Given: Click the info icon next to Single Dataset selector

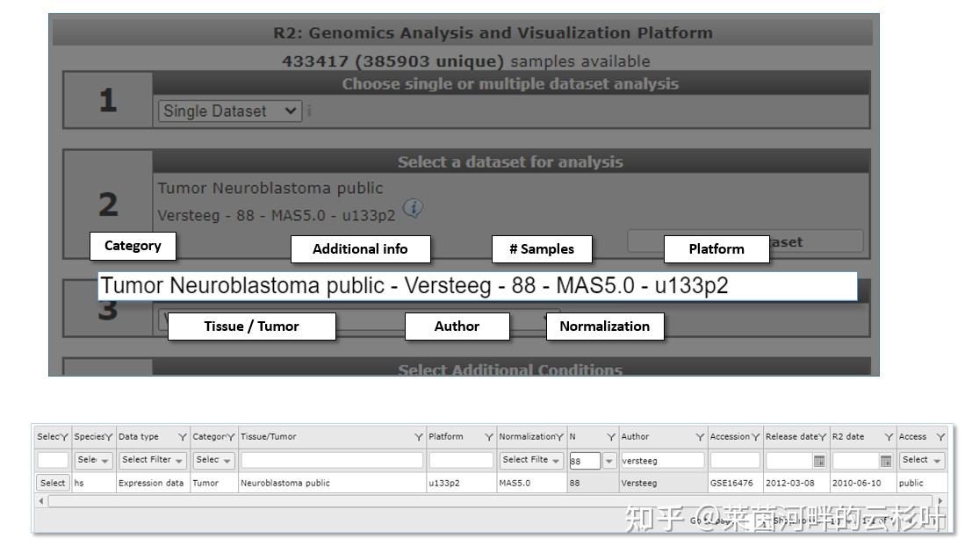Looking at the screenshot, I should point(309,111).
